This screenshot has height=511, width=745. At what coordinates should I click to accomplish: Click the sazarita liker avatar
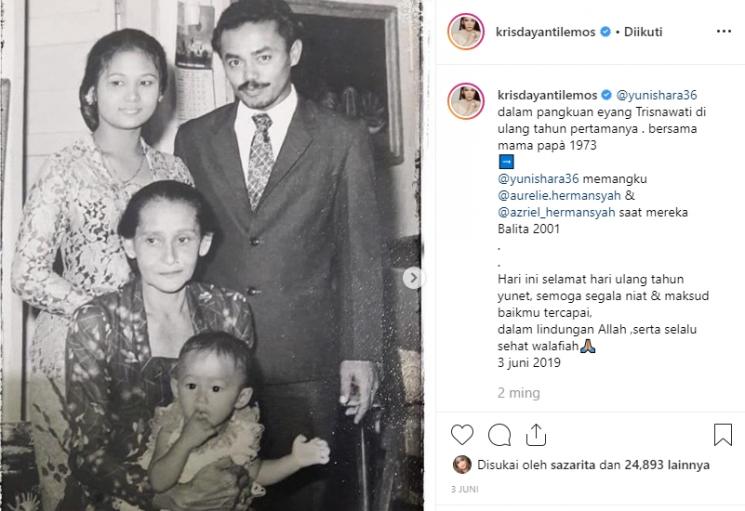(x=462, y=464)
